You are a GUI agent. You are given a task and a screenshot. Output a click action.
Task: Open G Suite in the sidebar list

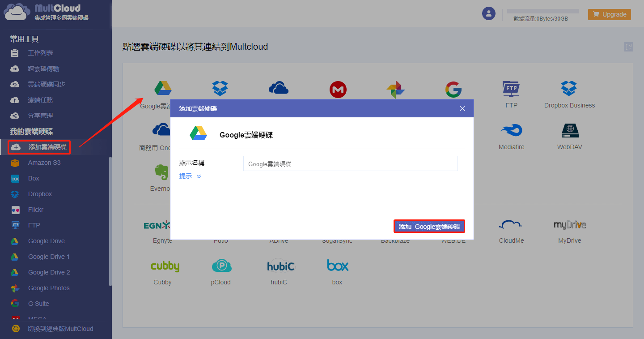pyautogui.click(x=38, y=304)
